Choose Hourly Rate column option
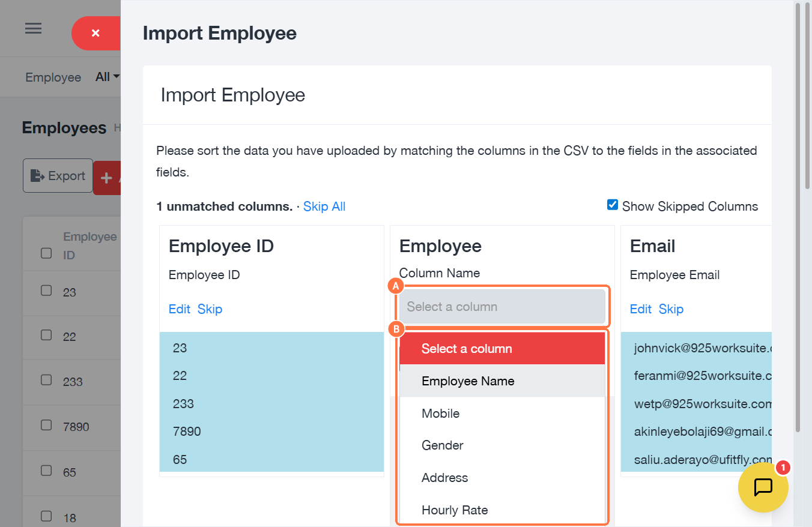Screen dimensions: 812x527 pos(455,510)
